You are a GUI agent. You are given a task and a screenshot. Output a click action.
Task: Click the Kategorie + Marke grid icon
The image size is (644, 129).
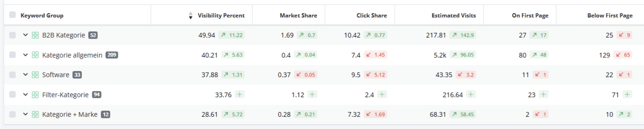[35, 114]
